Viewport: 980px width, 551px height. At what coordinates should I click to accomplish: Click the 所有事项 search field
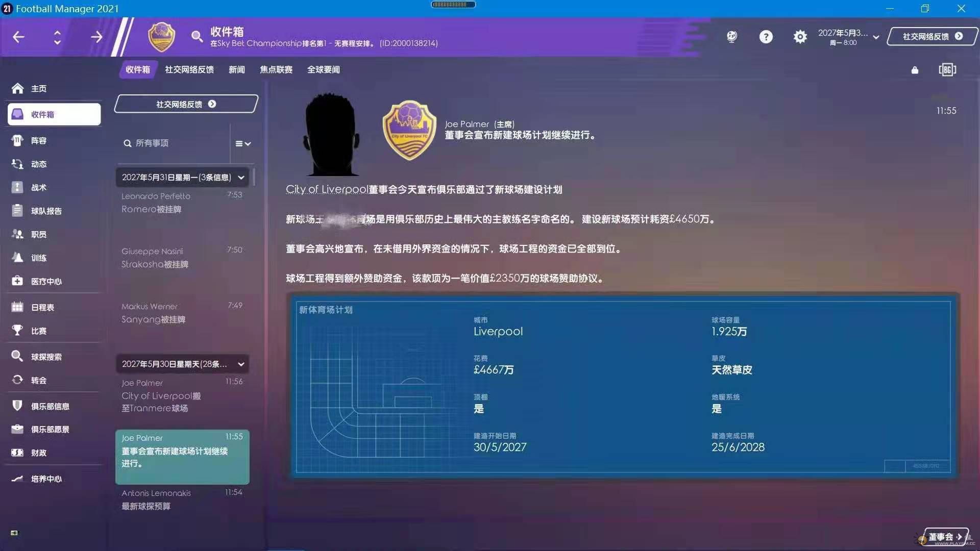pyautogui.click(x=174, y=143)
